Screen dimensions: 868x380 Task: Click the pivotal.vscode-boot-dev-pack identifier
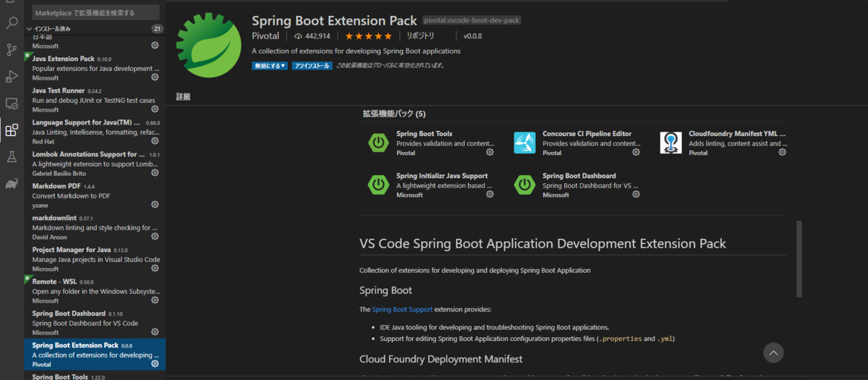pos(472,21)
